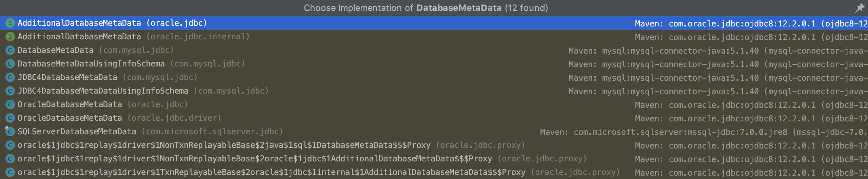Open JDBC4DatabaseMetaData (com.mysql.jdbc)
868x179 pixels.
tap(434, 77)
